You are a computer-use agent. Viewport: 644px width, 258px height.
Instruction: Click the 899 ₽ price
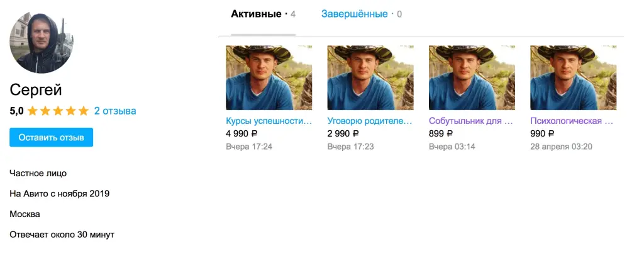440,133
